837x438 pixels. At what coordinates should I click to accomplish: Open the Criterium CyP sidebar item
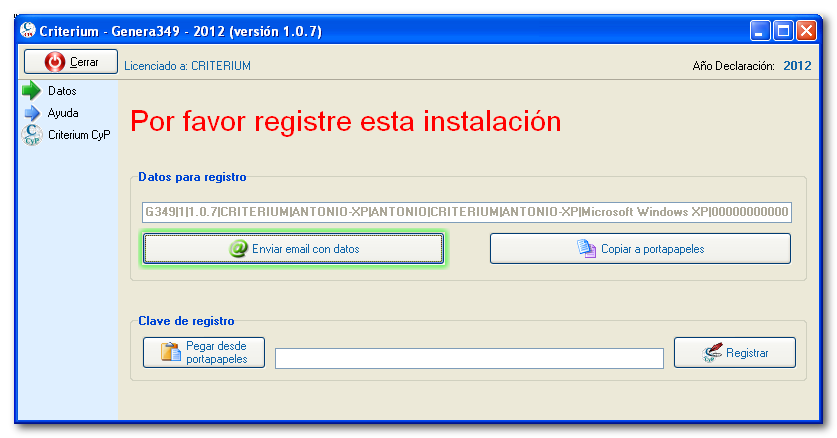coord(79,134)
